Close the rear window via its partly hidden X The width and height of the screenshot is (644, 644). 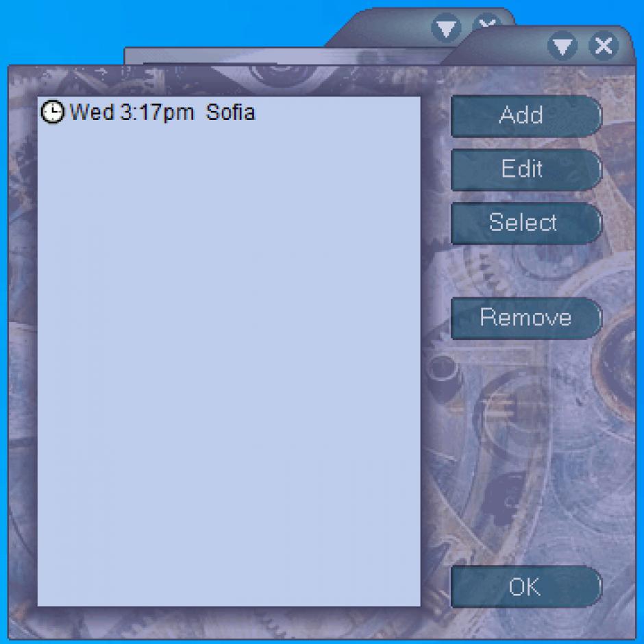click(x=487, y=21)
